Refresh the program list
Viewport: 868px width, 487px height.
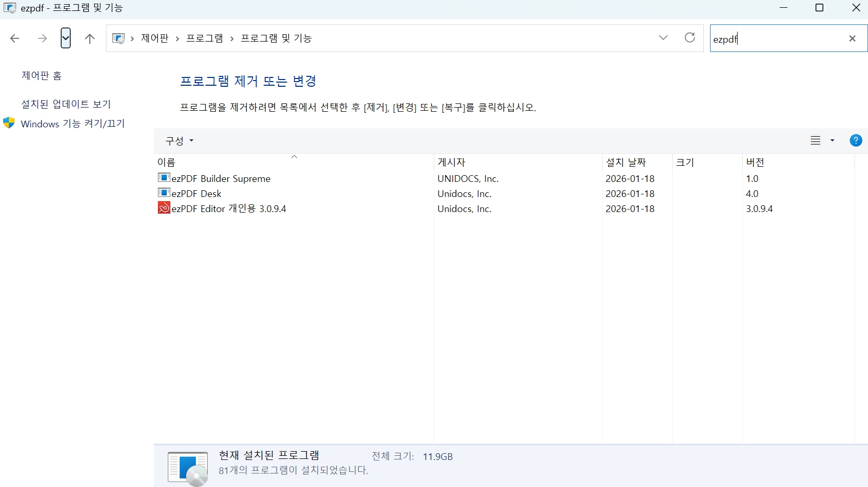click(690, 37)
